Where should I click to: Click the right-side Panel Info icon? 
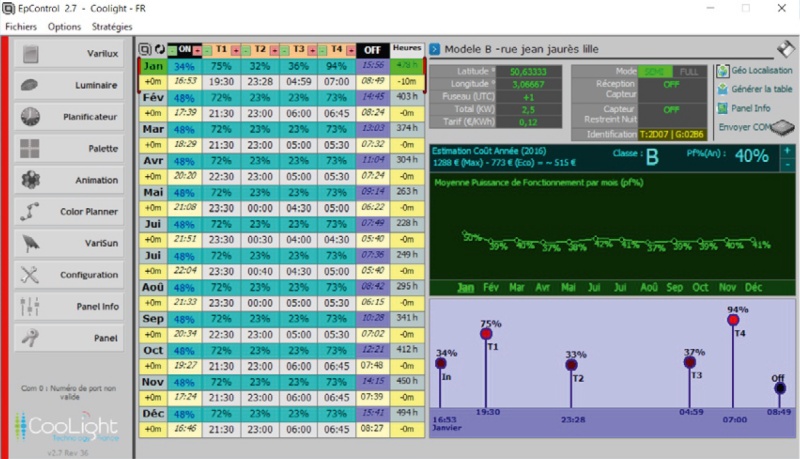[722, 108]
